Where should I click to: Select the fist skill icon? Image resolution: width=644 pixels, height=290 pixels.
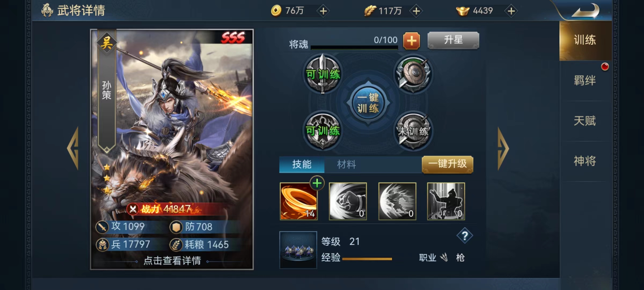348,201
